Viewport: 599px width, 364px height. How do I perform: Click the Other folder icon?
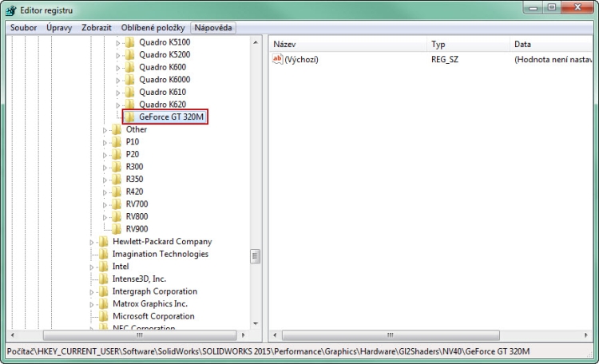click(117, 129)
